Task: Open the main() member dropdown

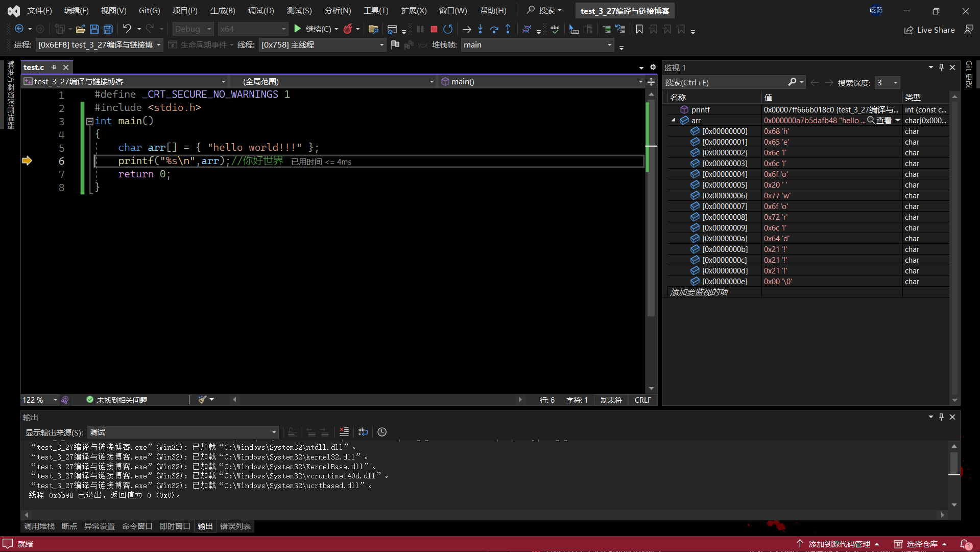Action: 541,82
